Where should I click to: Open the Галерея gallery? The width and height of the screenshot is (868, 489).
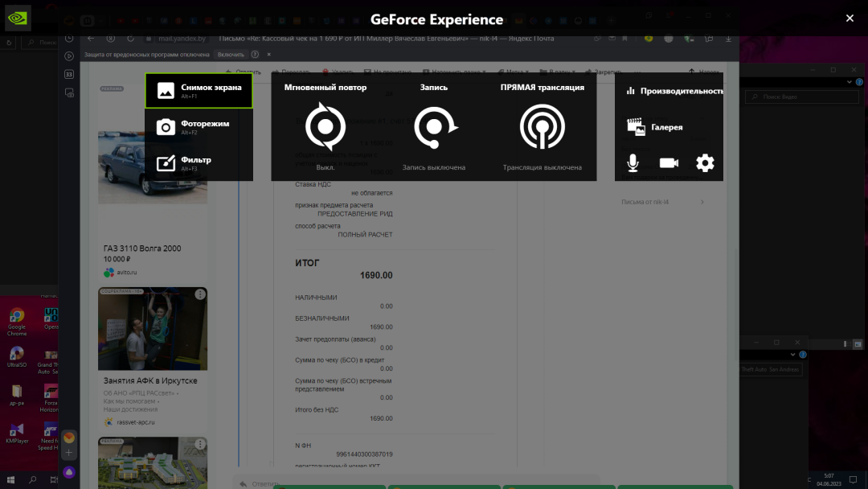tap(655, 127)
